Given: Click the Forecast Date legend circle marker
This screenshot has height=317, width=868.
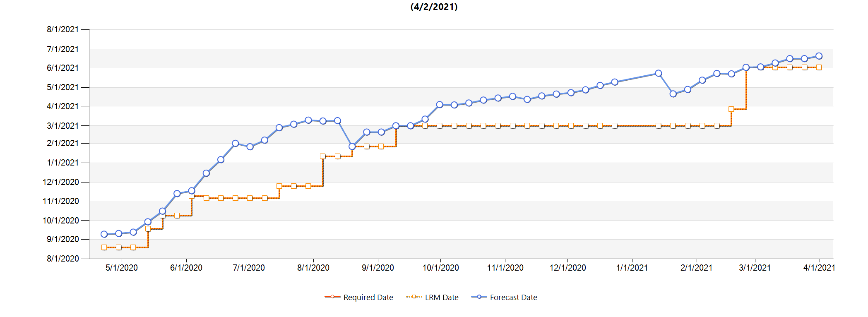Looking at the screenshot, I should pos(479,297).
